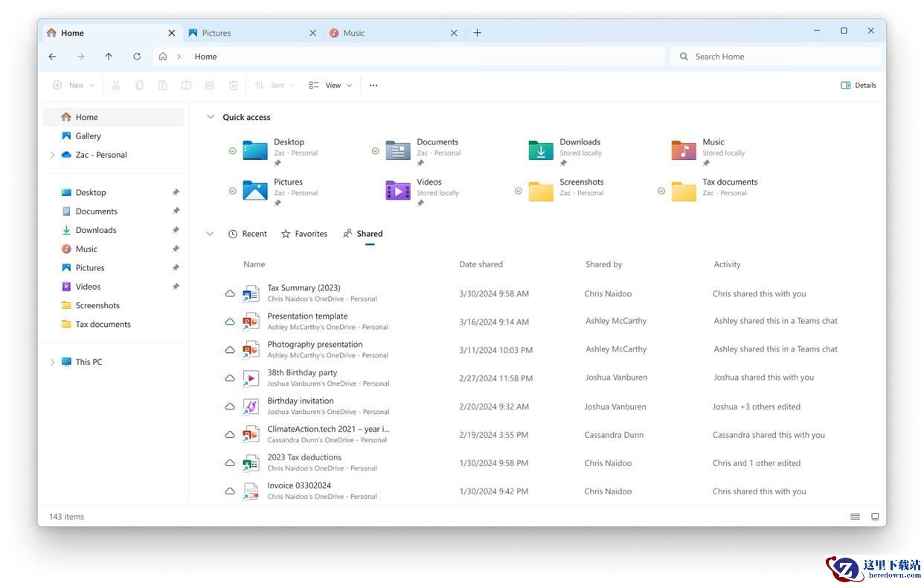The image size is (924, 583).
Task: Click the Share icon in toolbar
Action: (210, 85)
